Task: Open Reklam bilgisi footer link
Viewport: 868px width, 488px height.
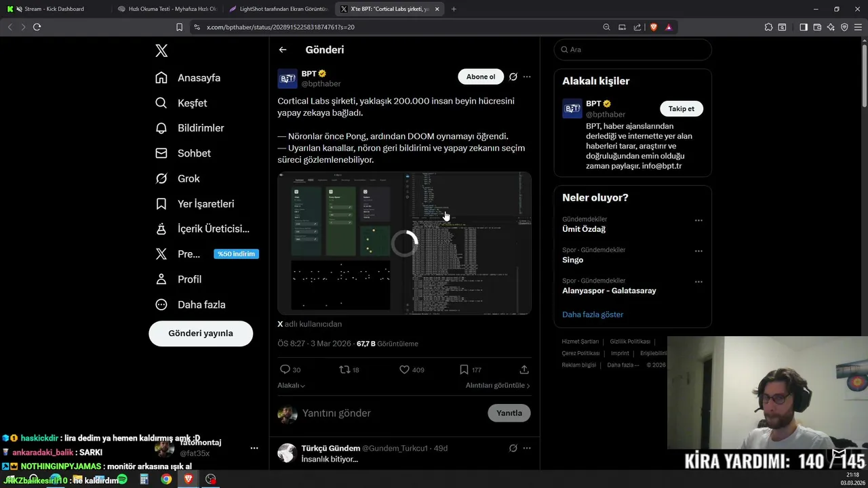Action: coord(578,365)
